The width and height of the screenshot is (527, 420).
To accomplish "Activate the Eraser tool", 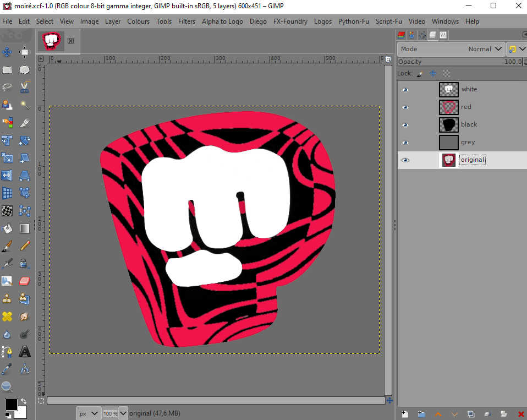I will click(x=24, y=281).
